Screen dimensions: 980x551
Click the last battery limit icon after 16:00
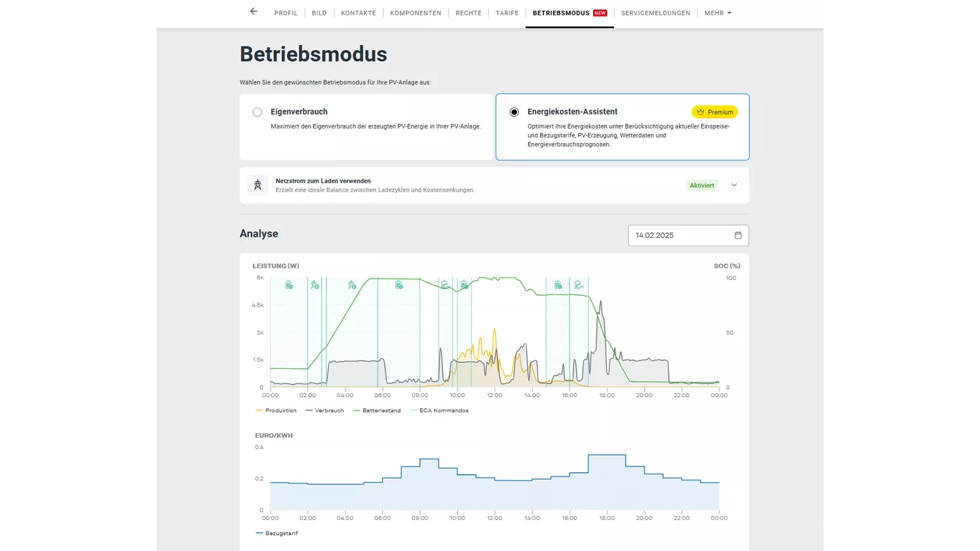coord(578,285)
